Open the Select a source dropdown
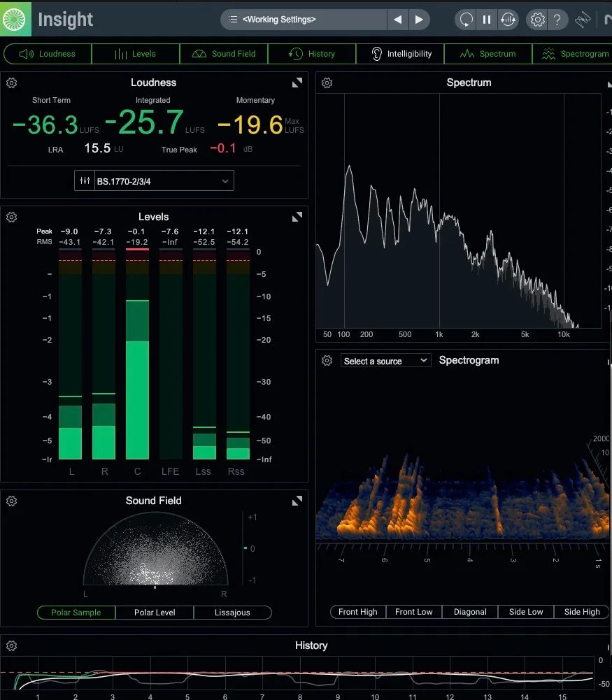 385,361
